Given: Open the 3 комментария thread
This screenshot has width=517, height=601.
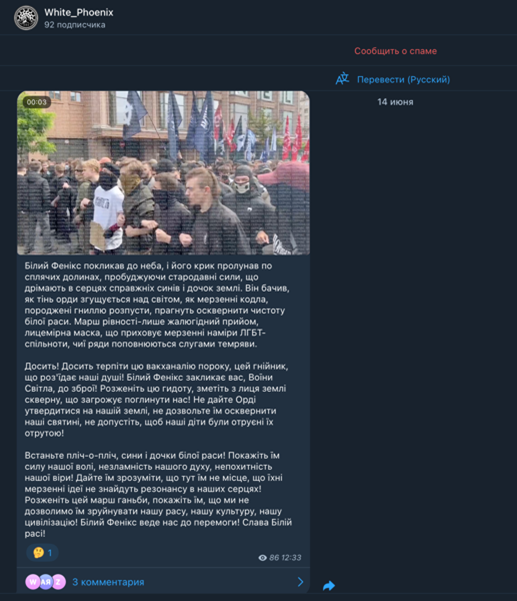Looking at the screenshot, I should (108, 582).
